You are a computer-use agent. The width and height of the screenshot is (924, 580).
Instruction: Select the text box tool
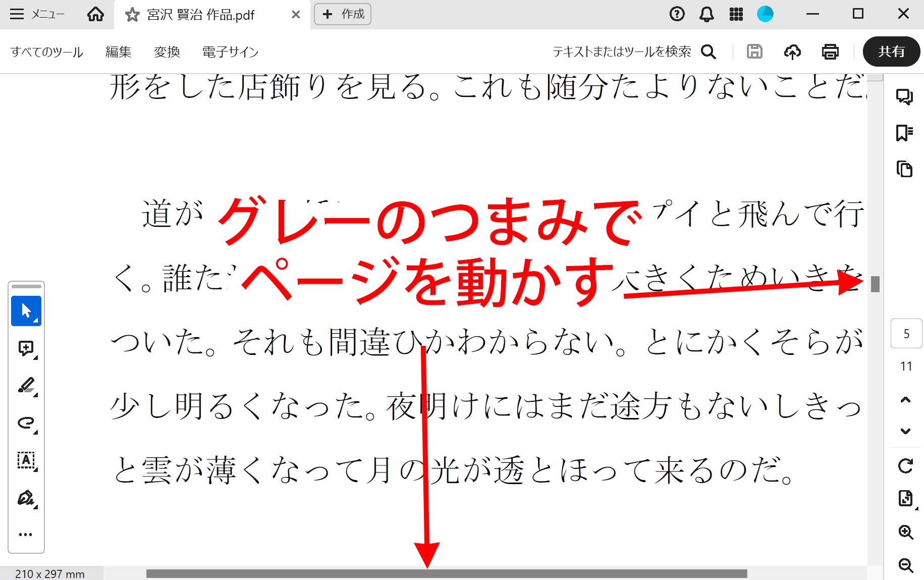pyautogui.click(x=26, y=460)
